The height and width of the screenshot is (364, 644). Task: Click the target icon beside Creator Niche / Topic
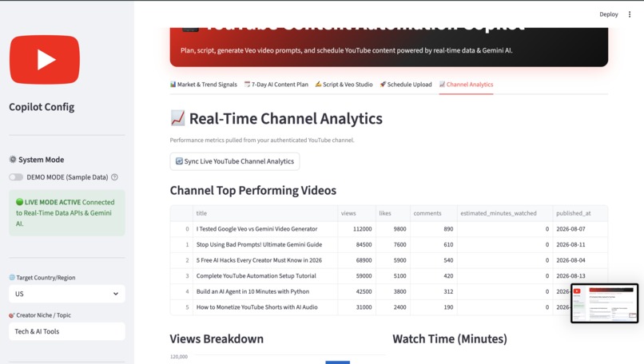pyautogui.click(x=12, y=315)
